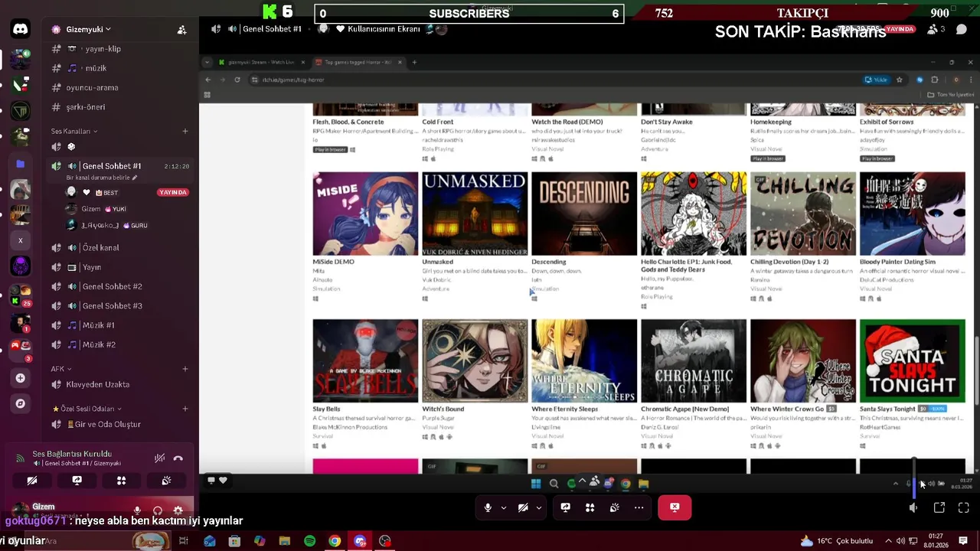Open channel chat bubble icon
This screenshot has width=980, height=551.
[962, 29]
